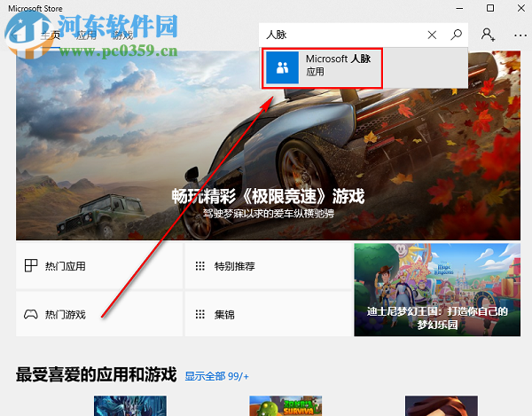532x416 pixels.
Task: Select the Microsoft 人脉 search suggestion
Action: [x=364, y=68]
